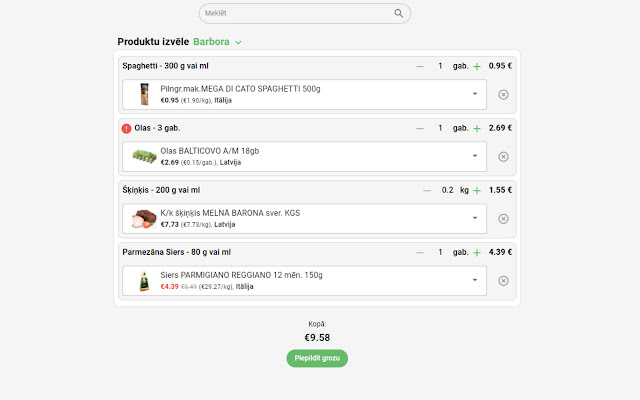The width and height of the screenshot is (640, 400).
Task: Decrease Olas quantity with minus icon
Action: (420, 128)
